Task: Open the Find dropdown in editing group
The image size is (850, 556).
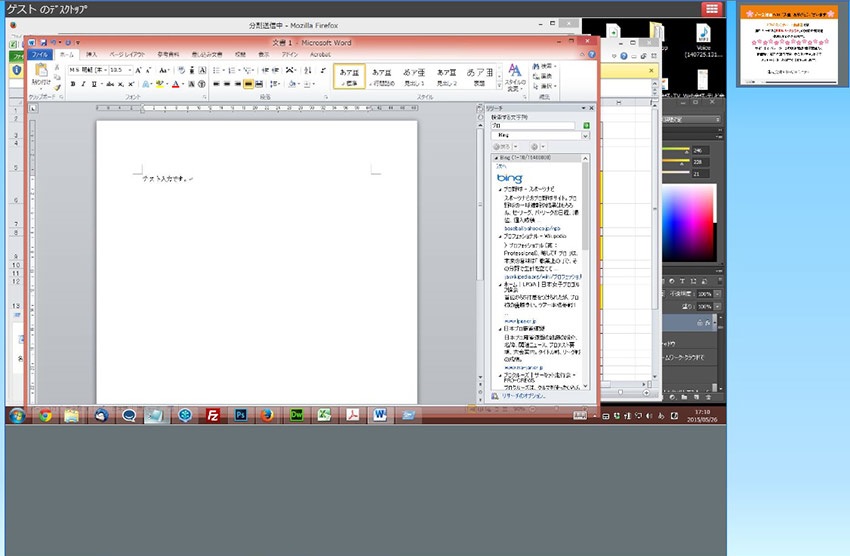Action: [555, 66]
